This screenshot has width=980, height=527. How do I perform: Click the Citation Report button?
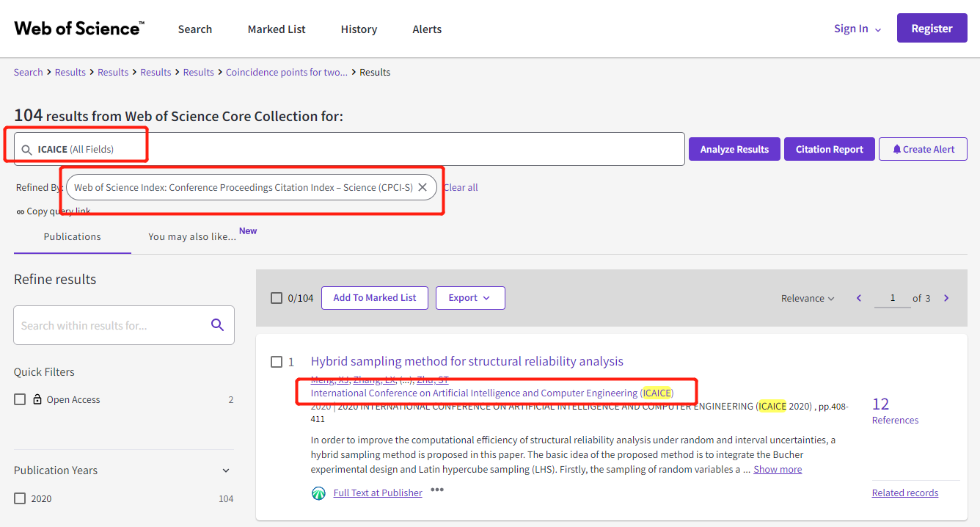pos(830,149)
